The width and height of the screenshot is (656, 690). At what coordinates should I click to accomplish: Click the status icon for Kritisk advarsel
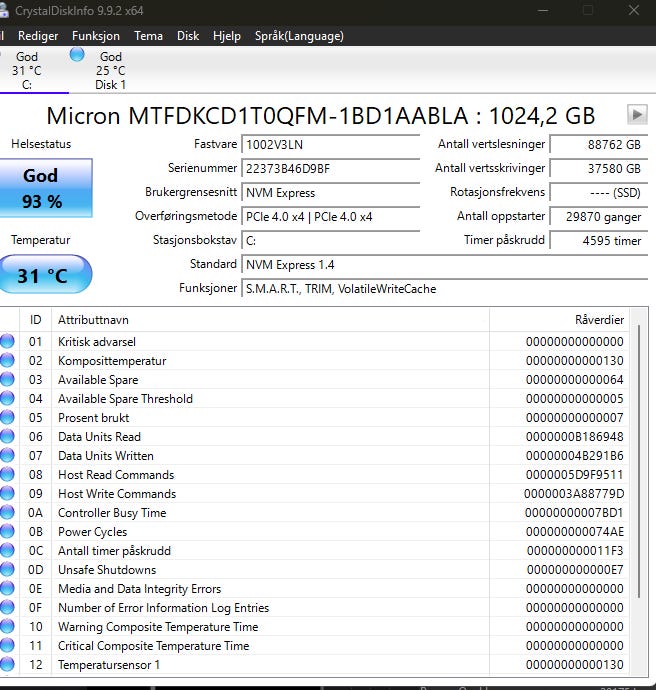(7, 341)
